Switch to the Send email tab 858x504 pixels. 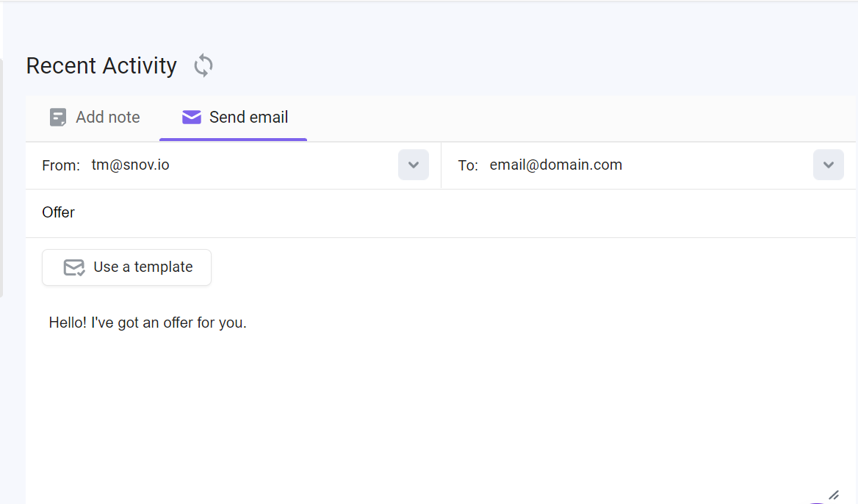tap(233, 117)
